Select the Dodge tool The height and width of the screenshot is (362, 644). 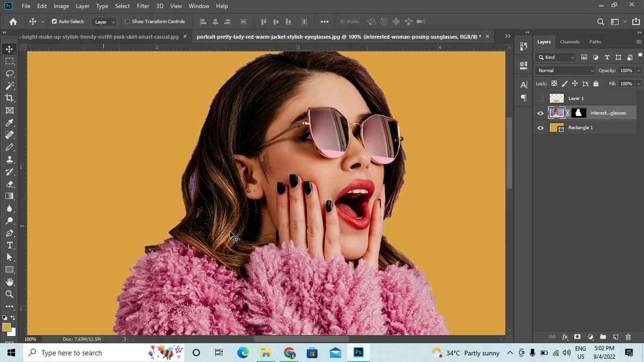click(10, 221)
